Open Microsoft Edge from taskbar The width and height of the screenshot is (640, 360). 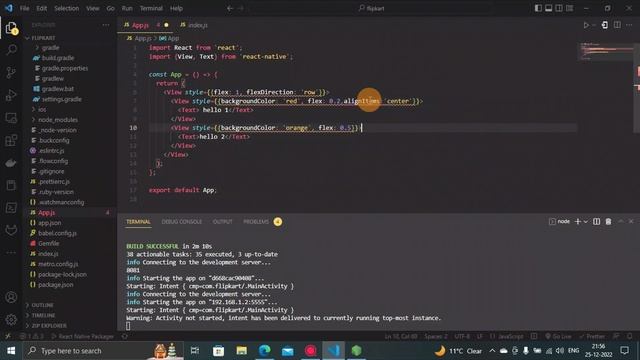(264, 351)
